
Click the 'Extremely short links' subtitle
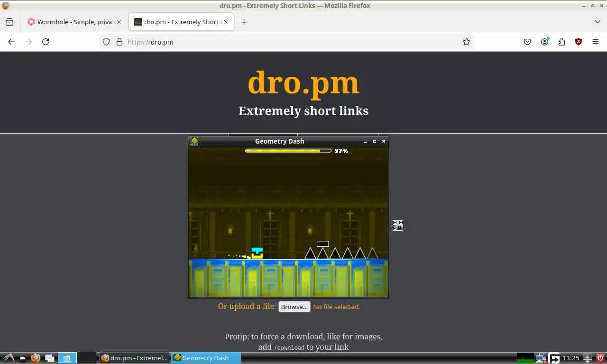[303, 111]
